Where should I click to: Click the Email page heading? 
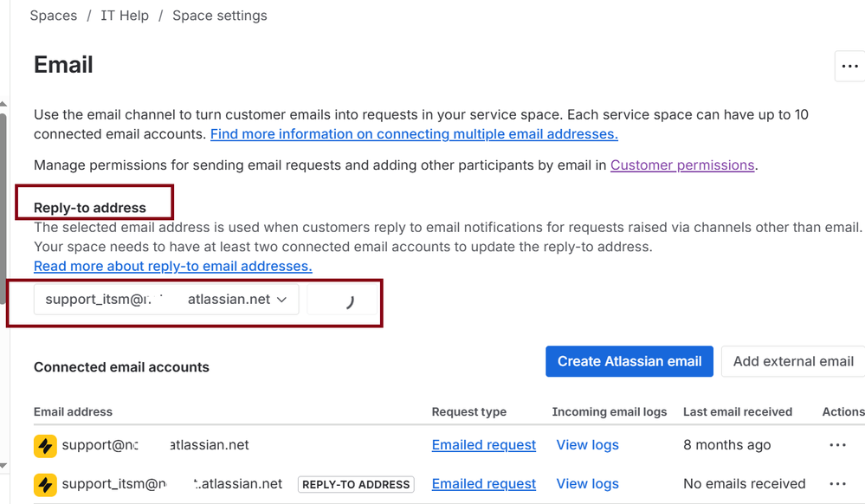(x=63, y=65)
